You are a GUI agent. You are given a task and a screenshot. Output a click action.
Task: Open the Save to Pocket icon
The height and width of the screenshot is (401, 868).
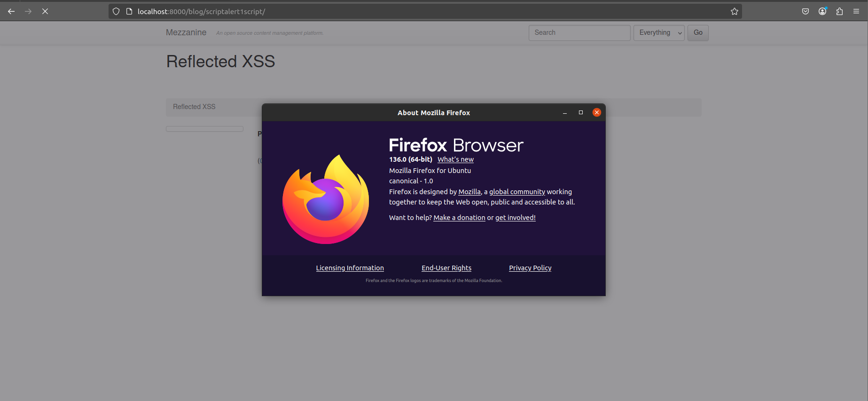(805, 11)
